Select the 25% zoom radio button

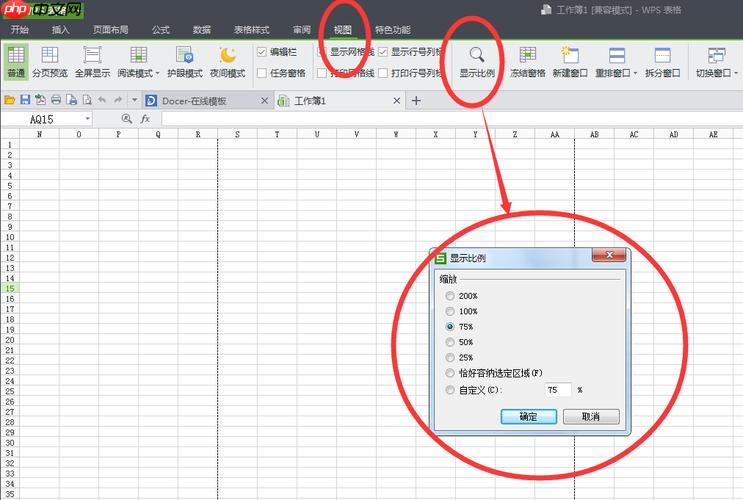pyautogui.click(x=450, y=357)
